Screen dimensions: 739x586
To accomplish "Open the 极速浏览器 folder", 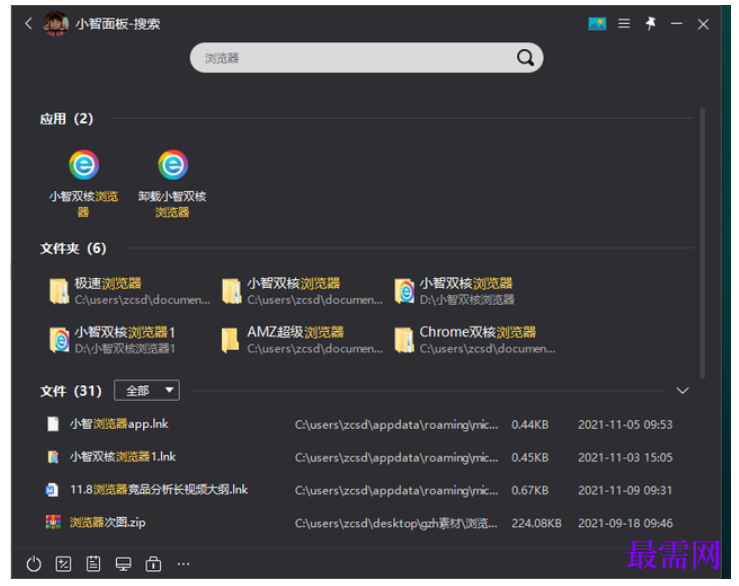I will (130, 291).
